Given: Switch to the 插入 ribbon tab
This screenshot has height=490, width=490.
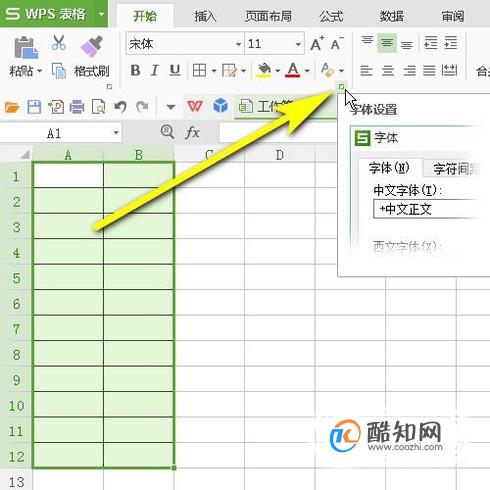Looking at the screenshot, I should [x=205, y=16].
